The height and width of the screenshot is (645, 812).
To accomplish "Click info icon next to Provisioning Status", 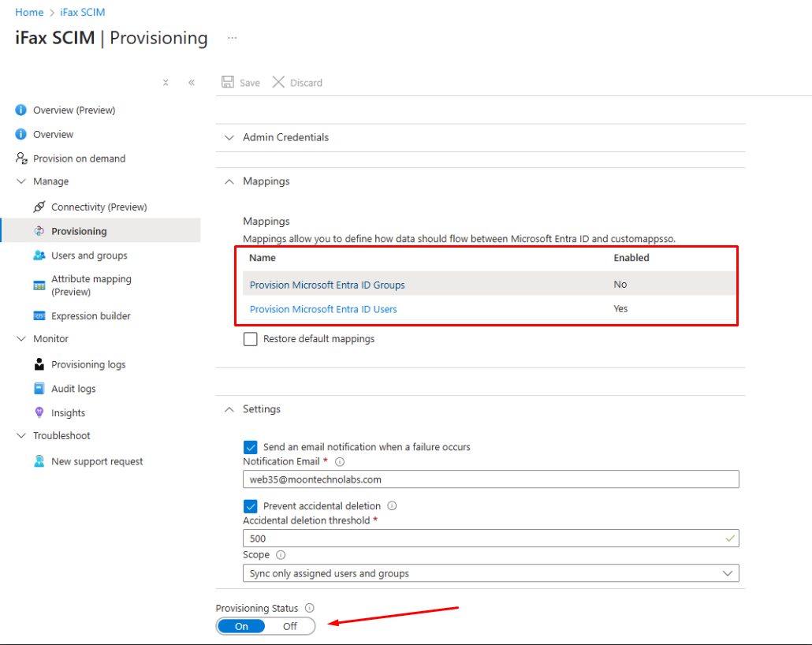I will coord(310,608).
